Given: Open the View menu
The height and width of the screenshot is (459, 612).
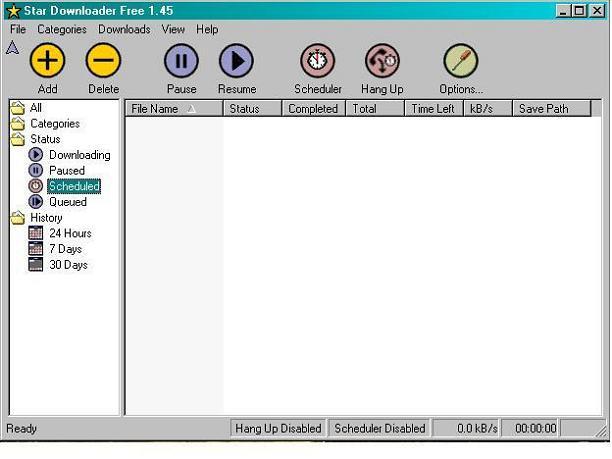Looking at the screenshot, I should [173, 29].
